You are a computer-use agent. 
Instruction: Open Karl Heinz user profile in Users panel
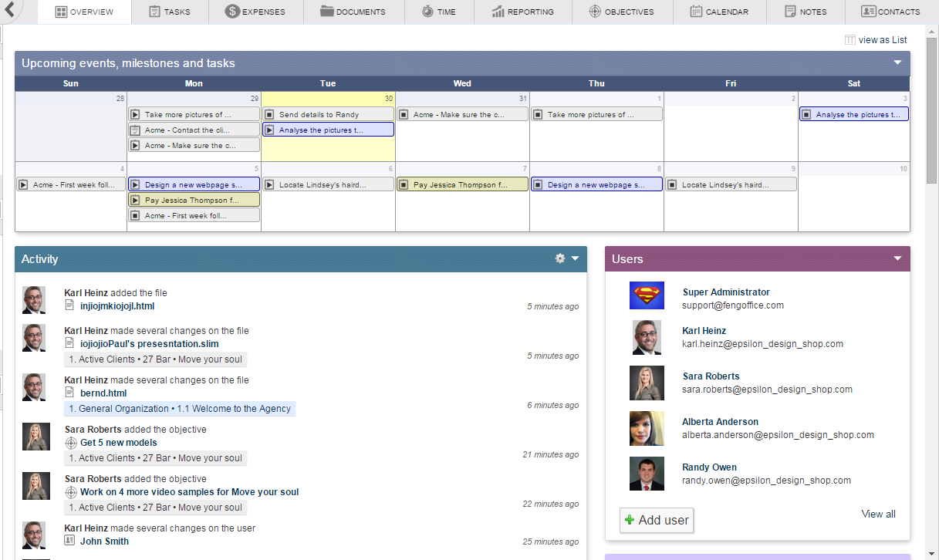pyautogui.click(x=704, y=331)
